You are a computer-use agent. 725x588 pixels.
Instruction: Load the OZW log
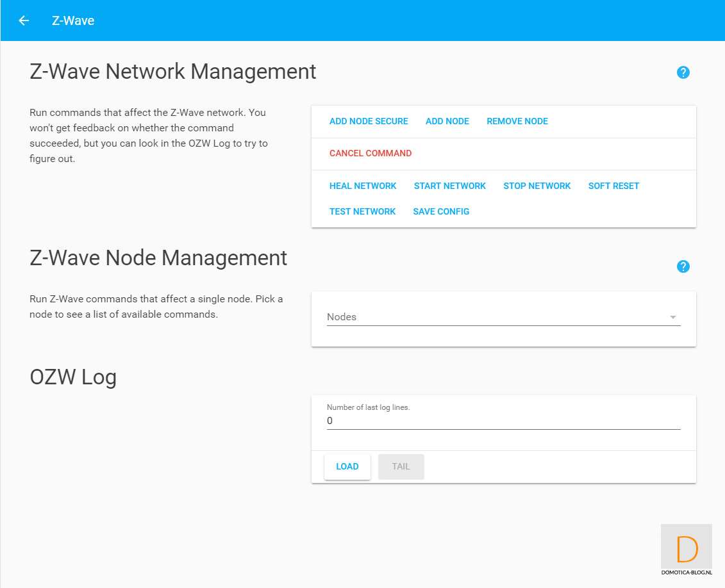347,466
